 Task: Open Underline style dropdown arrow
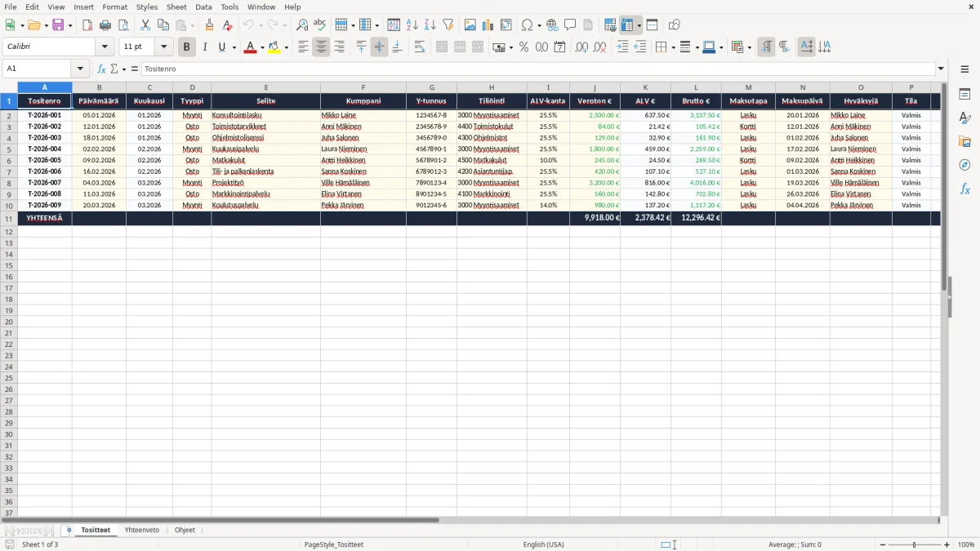tap(234, 47)
